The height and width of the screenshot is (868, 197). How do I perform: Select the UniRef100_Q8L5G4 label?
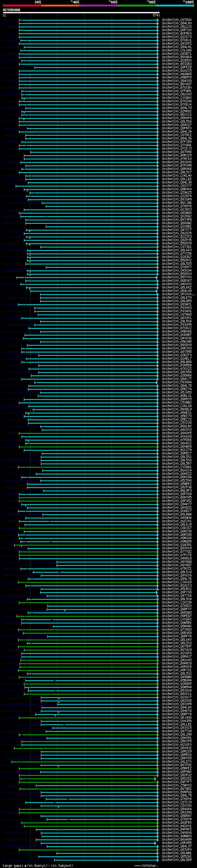pos(176,321)
